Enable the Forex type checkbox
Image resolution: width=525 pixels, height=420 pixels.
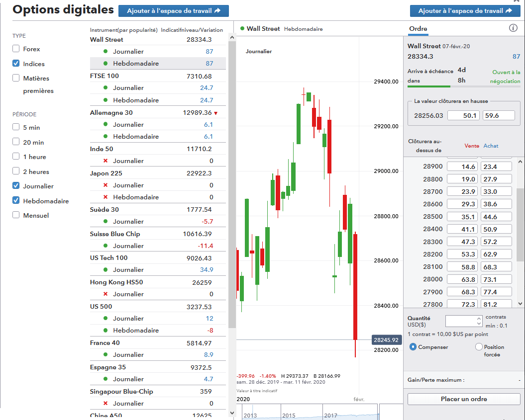pyautogui.click(x=16, y=49)
